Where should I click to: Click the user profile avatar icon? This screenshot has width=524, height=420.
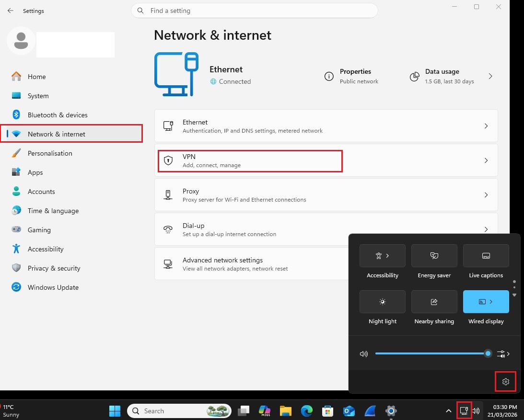click(21, 41)
